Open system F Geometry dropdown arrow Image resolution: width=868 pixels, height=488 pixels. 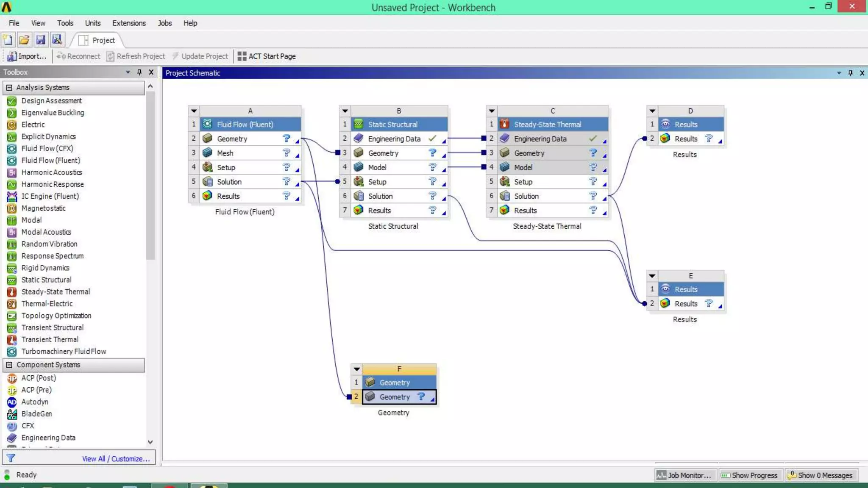357,369
